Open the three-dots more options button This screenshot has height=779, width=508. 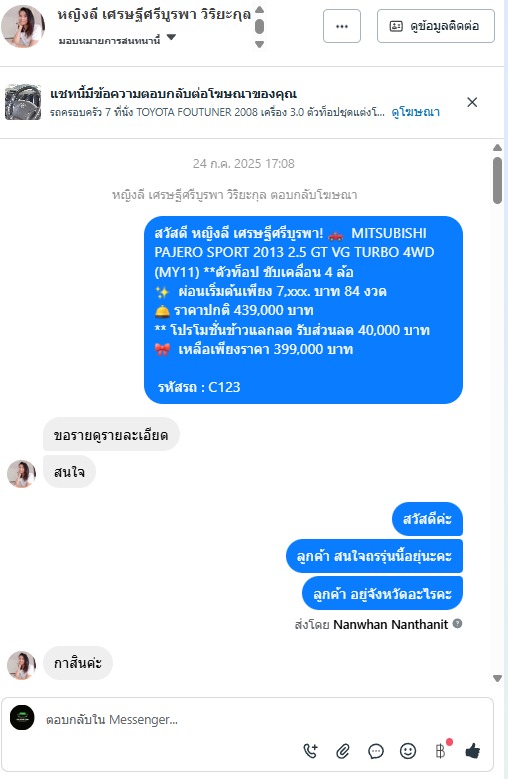click(x=342, y=26)
